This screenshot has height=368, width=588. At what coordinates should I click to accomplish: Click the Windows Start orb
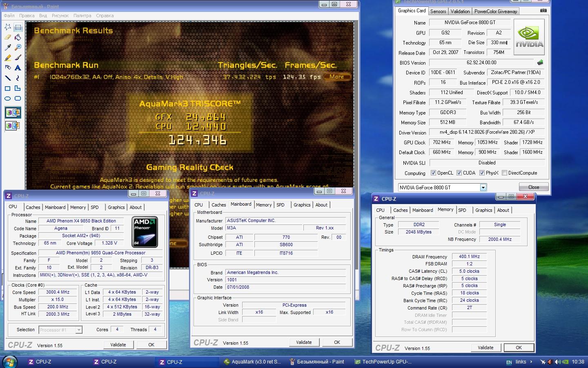(9, 362)
